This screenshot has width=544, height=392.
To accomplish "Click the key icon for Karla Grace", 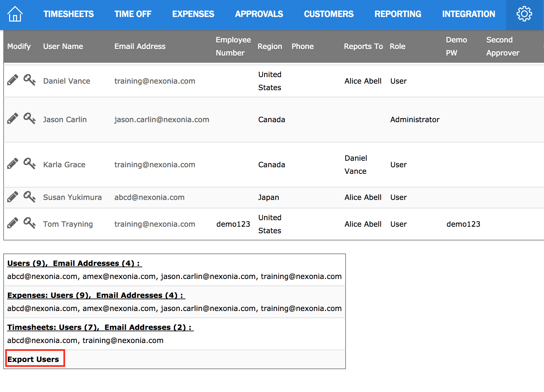I will point(29,163).
